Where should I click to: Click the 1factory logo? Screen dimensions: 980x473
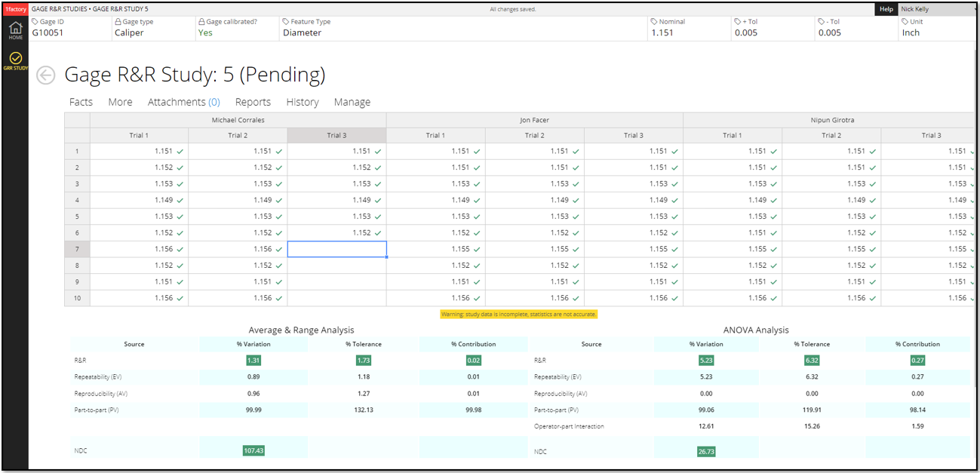point(15,9)
